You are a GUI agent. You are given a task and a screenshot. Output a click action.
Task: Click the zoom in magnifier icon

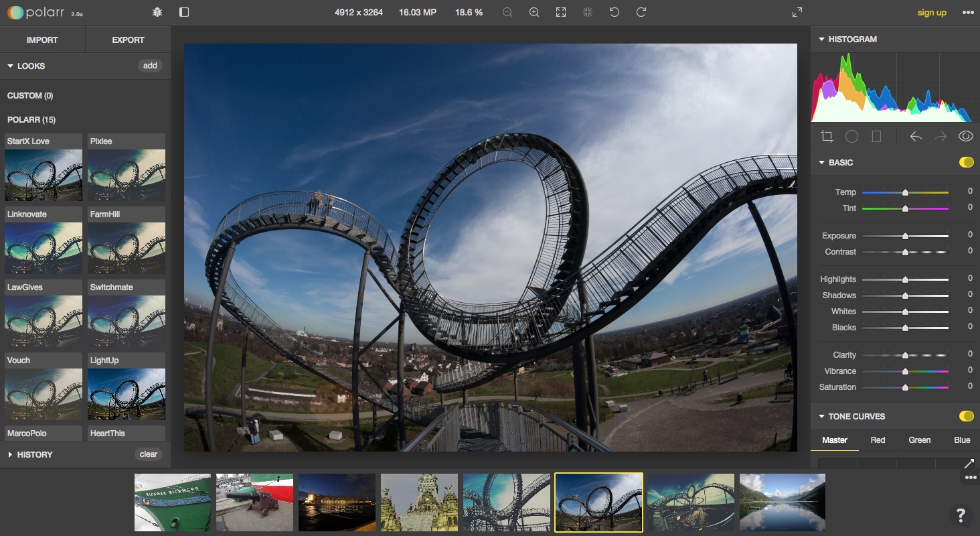tap(534, 13)
